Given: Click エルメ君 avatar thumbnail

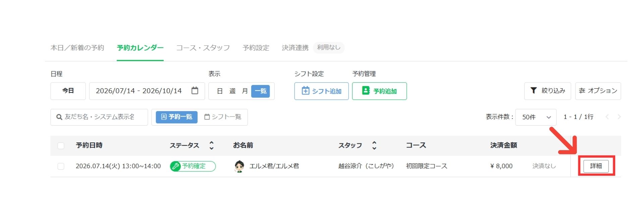Looking at the screenshot, I should [x=239, y=166].
